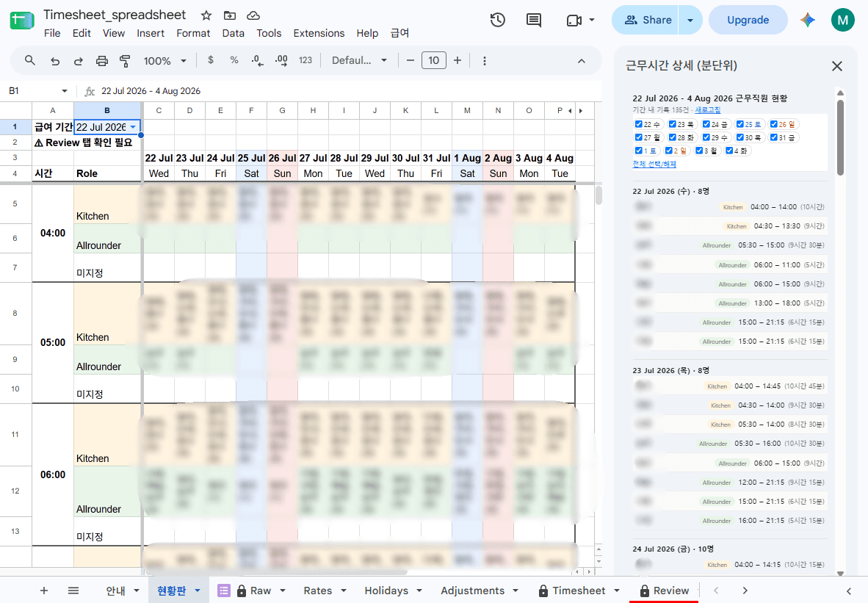This screenshot has height=603, width=868.
Task: Open the toolbar three-dot overflow menu
Action: [485, 61]
